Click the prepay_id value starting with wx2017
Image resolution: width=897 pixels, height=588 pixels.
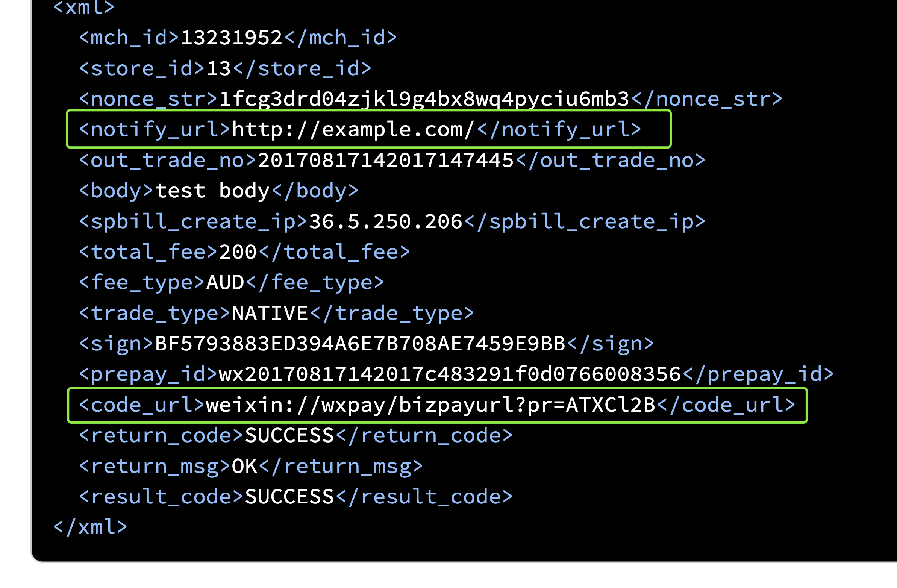pyautogui.click(x=450, y=374)
